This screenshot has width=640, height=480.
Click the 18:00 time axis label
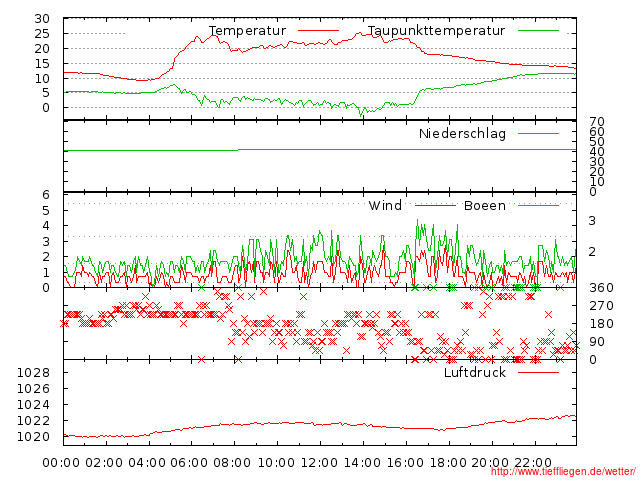pyautogui.click(x=448, y=463)
